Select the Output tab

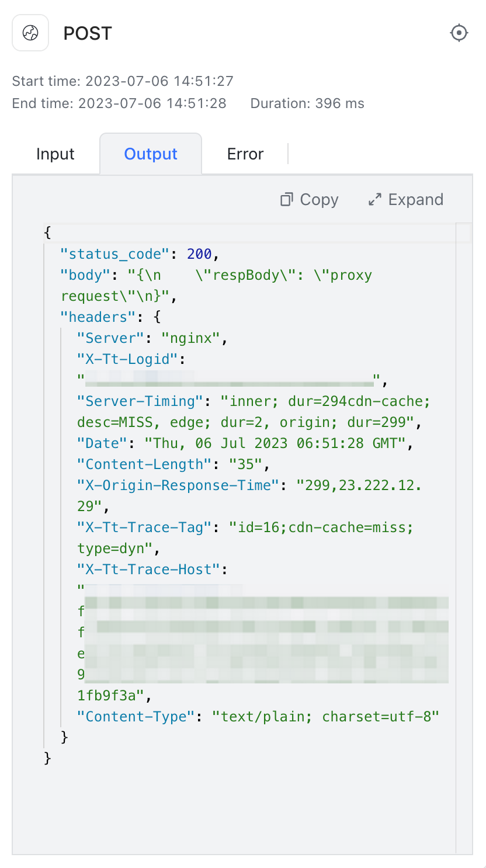150,154
